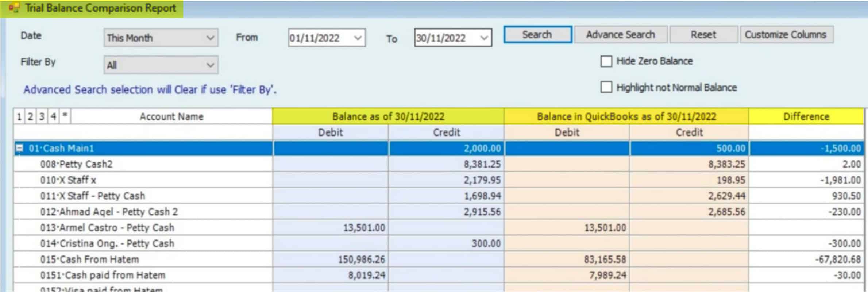Click the Account Name column header
This screenshot has height=292, width=868.
coord(171,116)
